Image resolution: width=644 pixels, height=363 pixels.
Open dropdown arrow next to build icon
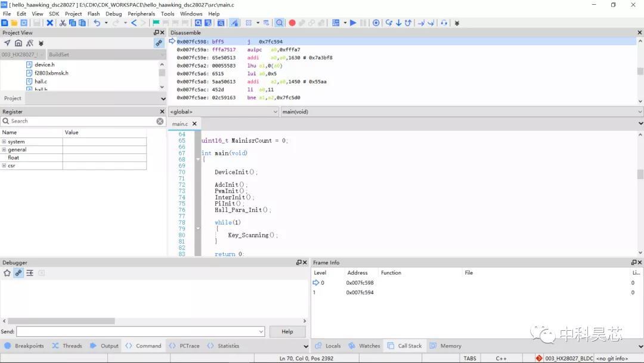[345, 23]
